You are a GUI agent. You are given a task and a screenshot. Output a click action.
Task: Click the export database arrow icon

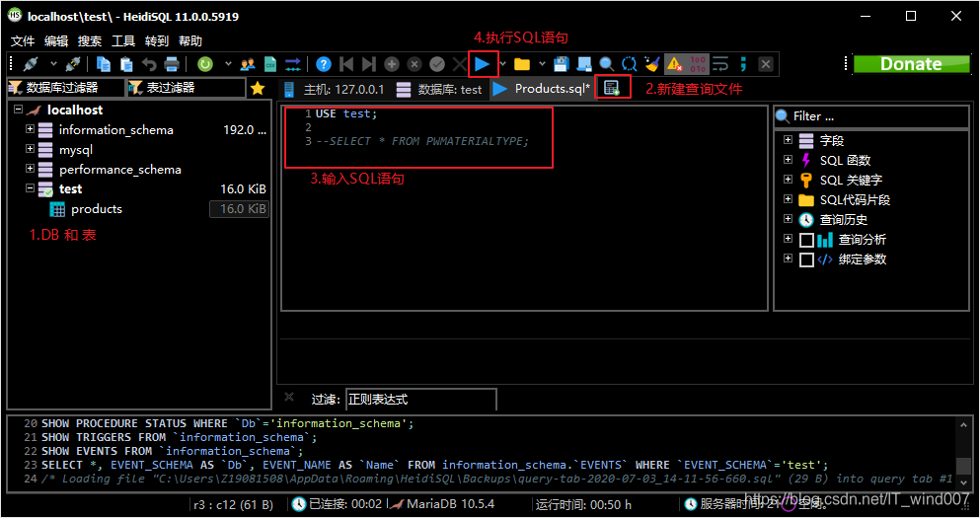[292, 64]
